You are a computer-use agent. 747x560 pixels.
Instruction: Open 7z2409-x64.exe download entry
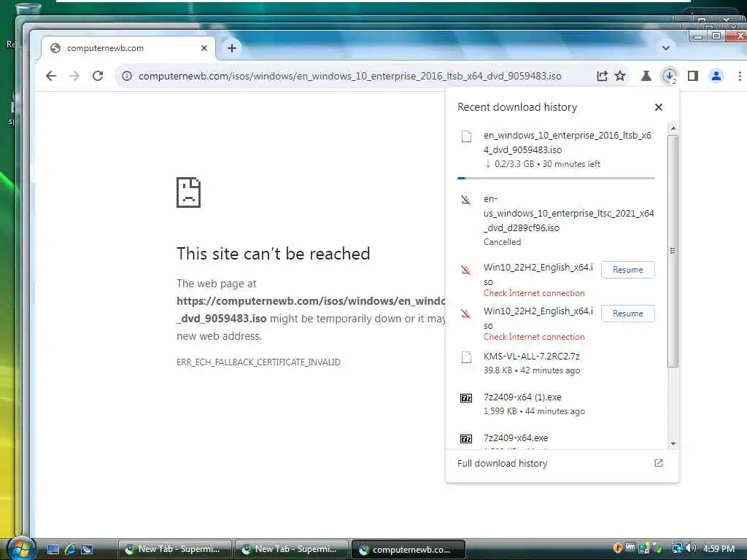[x=556, y=439]
